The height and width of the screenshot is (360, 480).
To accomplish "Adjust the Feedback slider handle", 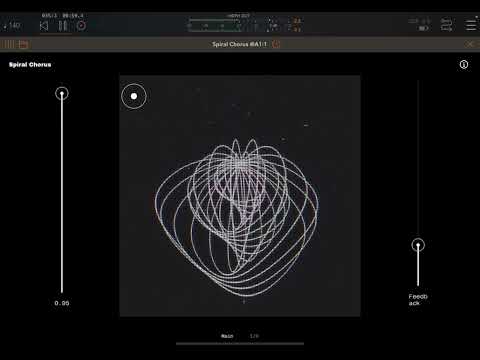I will (418, 245).
